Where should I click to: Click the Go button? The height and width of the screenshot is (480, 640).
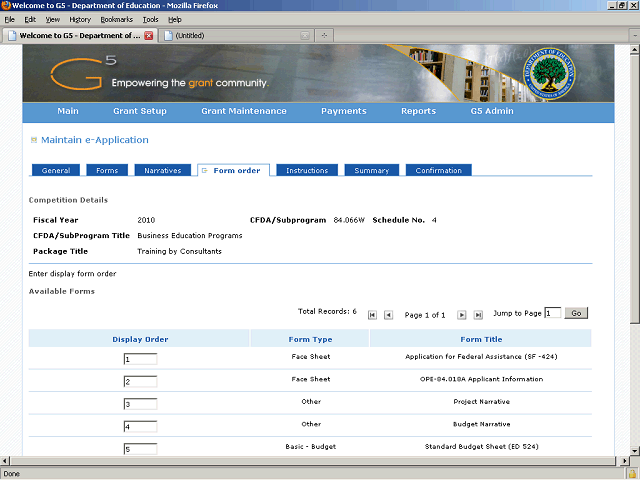(x=576, y=313)
